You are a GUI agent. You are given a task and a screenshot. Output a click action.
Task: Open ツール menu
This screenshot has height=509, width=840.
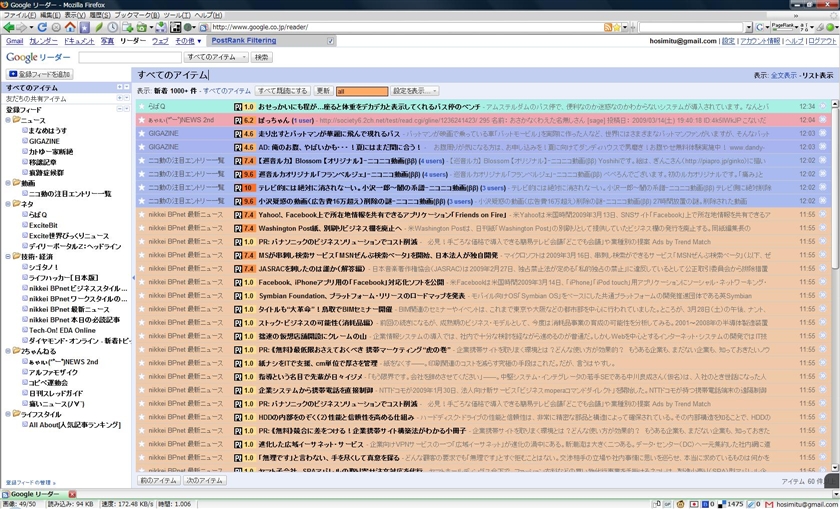point(177,15)
